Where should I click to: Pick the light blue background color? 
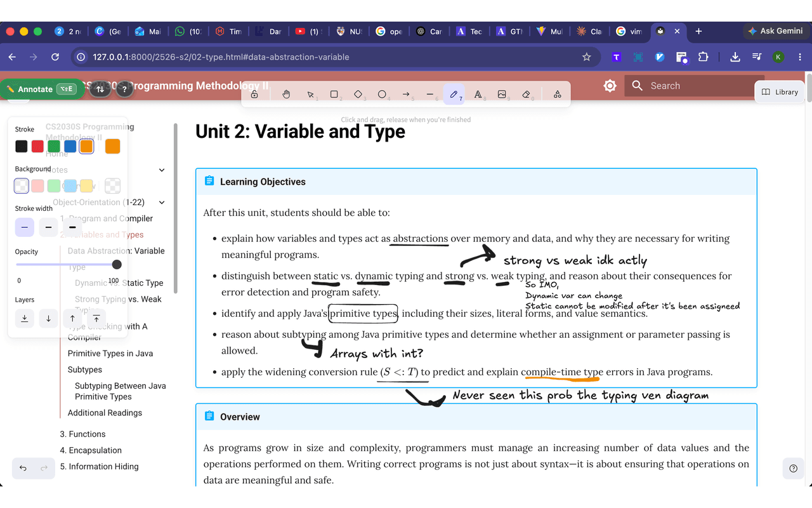(x=70, y=186)
